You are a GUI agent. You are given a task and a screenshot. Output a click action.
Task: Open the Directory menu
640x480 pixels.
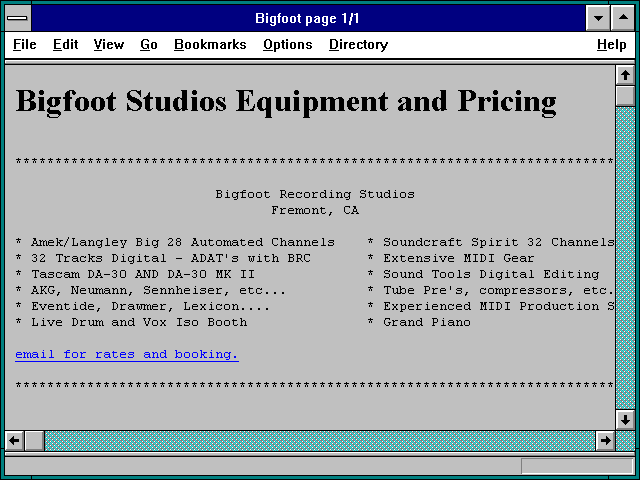[358, 44]
